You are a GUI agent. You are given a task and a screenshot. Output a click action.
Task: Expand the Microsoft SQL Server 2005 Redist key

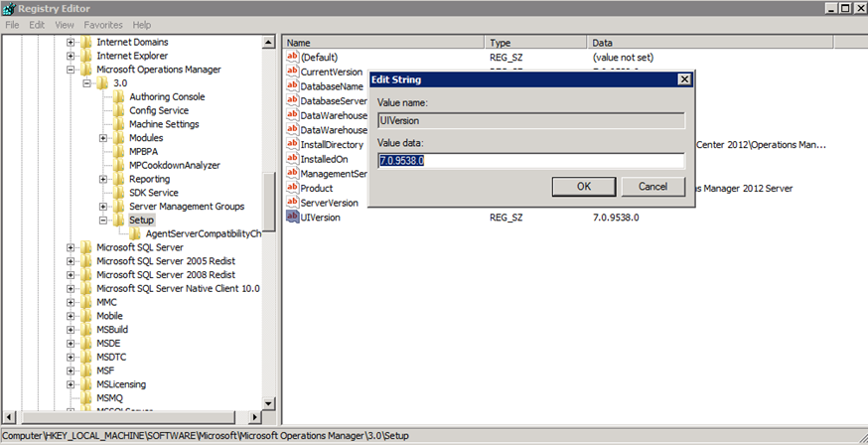pos(71,261)
